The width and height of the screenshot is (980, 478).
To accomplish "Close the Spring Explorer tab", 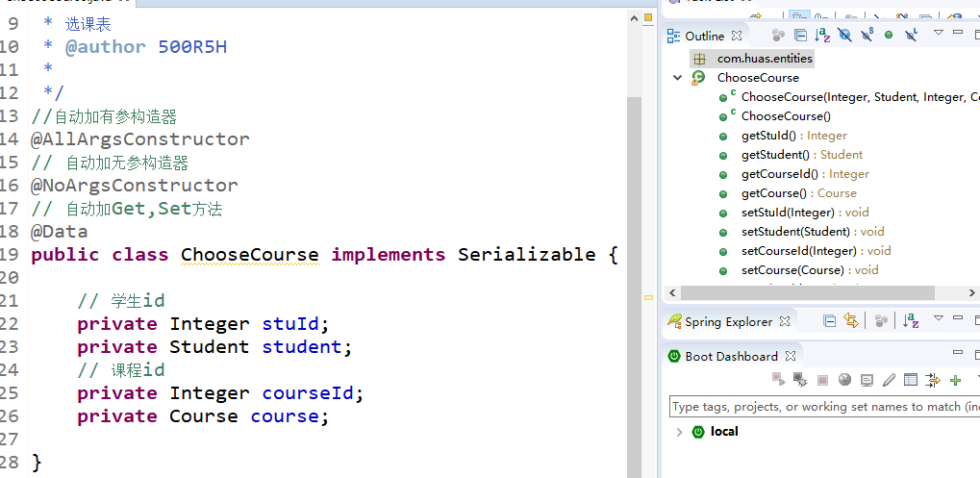I will 785,322.
